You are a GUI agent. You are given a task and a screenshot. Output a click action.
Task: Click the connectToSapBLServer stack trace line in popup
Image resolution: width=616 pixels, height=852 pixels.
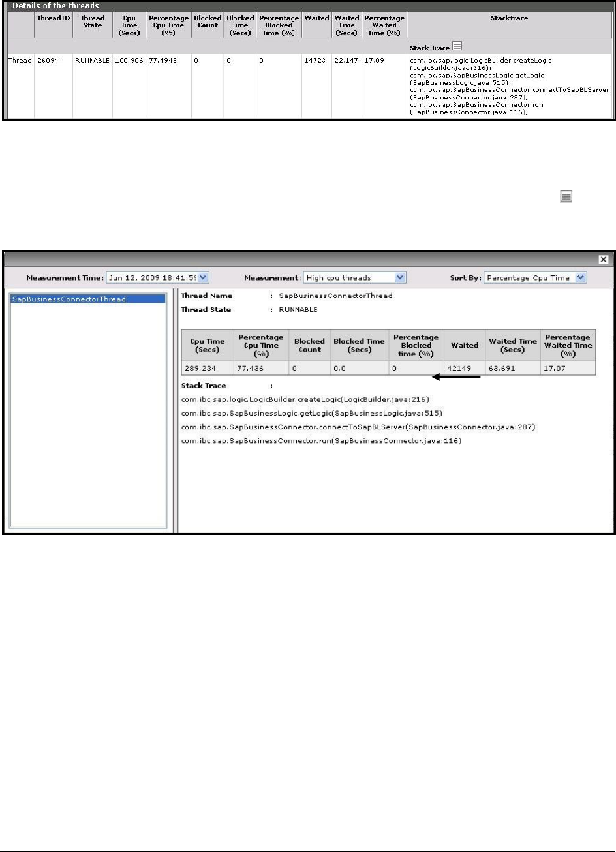tap(358, 427)
